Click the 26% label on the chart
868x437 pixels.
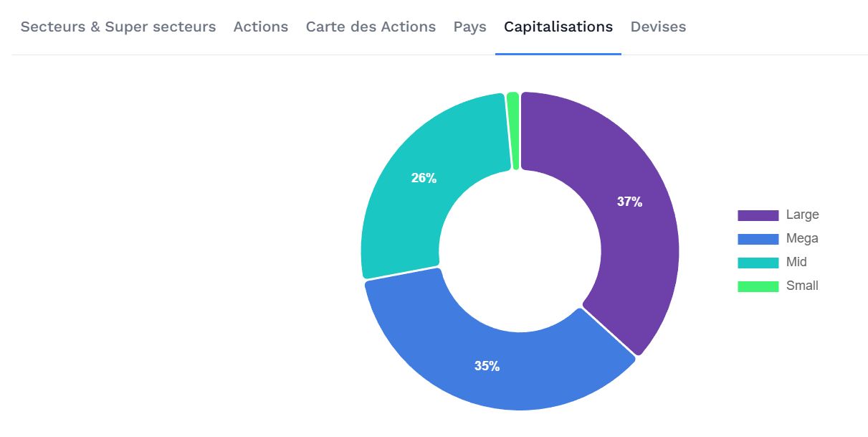click(x=424, y=179)
